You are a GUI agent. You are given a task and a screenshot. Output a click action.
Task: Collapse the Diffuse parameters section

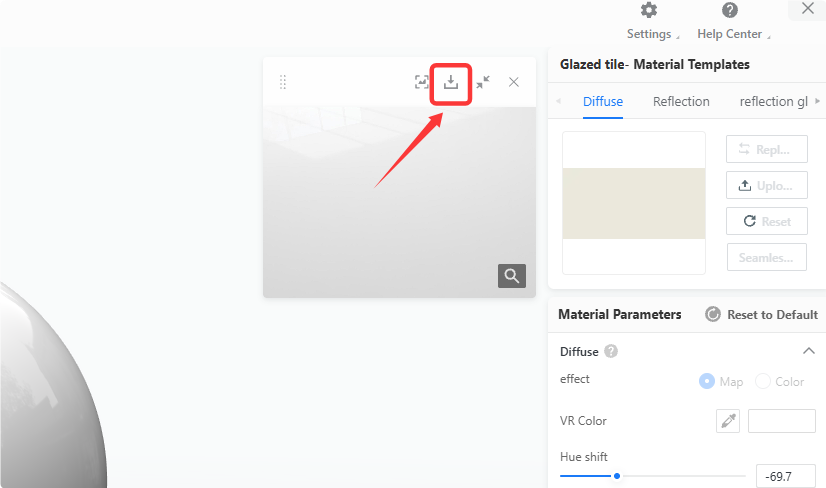[809, 351]
